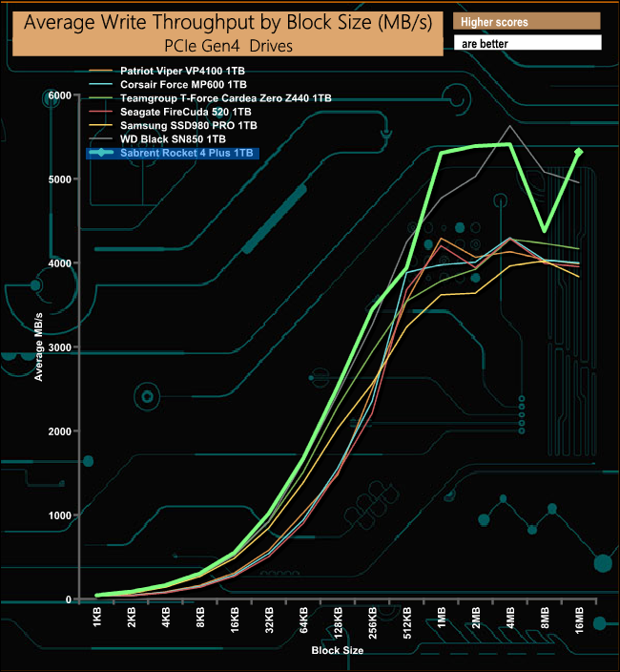
Task: Select Teamgroup T-Force Cardea Zero Z440 legend entry
Action: click(210, 98)
